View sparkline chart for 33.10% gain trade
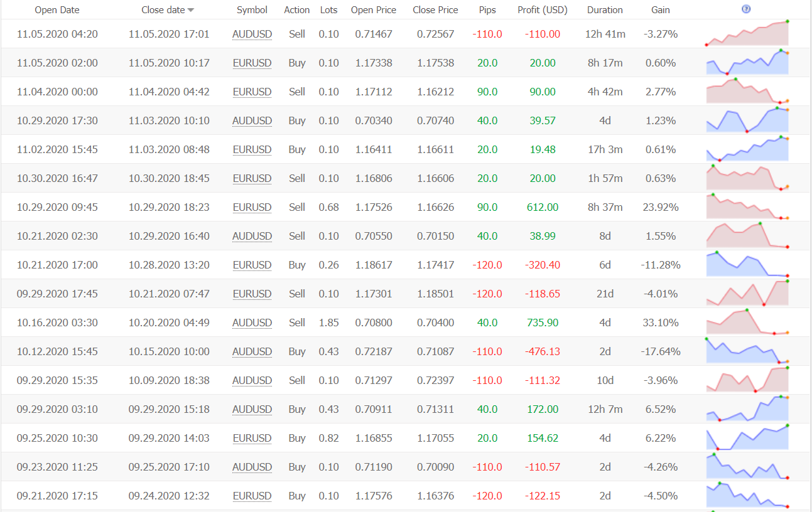Screen dimensions: 812x512 (747, 322)
